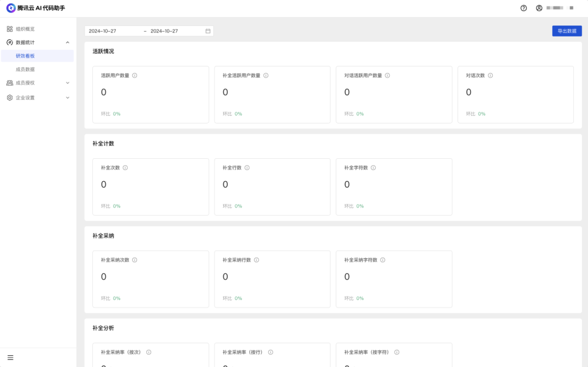Expand the 企业设置 menu section
588x367 pixels.
tap(67, 98)
